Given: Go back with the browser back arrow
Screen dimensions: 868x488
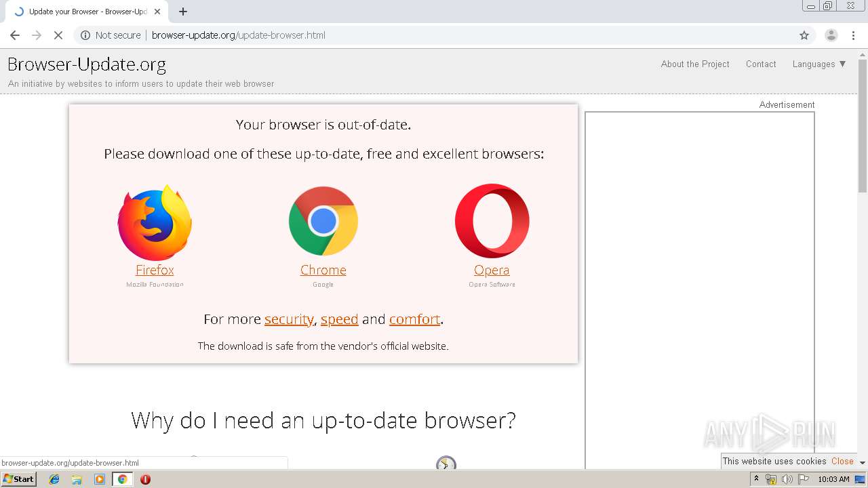Looking at the screenshot, I should (x=15, y=35).
